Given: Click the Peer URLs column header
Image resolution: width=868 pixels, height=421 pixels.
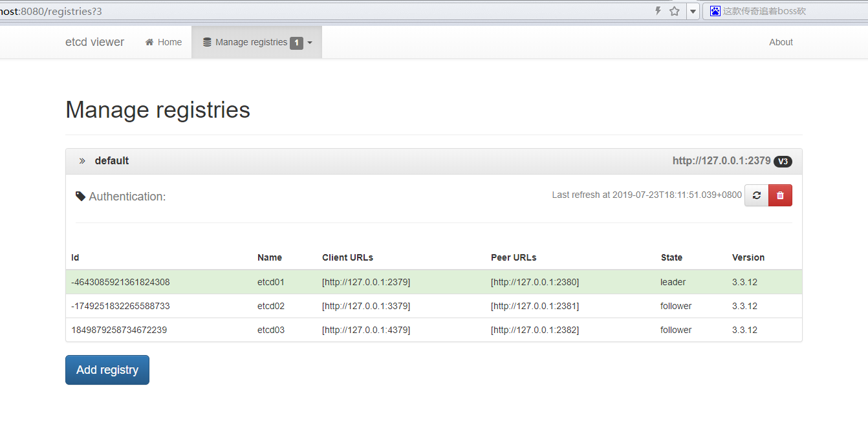Looking at the screenshot, I should [x=514, y=257].
